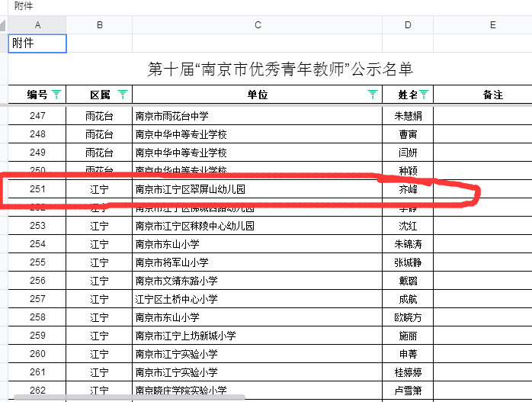This screenshot has width=532, height=402.
Task: Click the 备注 column header cell
Action: click(492, 95)
